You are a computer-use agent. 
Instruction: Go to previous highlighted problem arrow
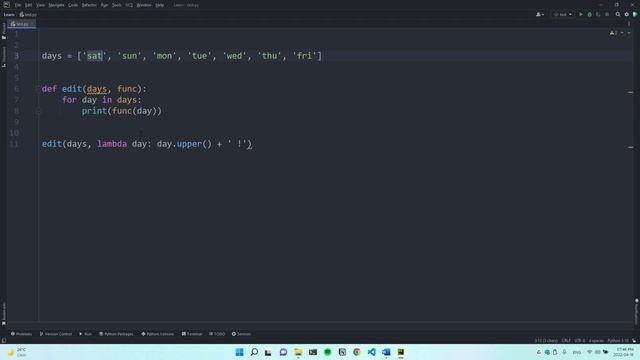click(x=622, y=33)
